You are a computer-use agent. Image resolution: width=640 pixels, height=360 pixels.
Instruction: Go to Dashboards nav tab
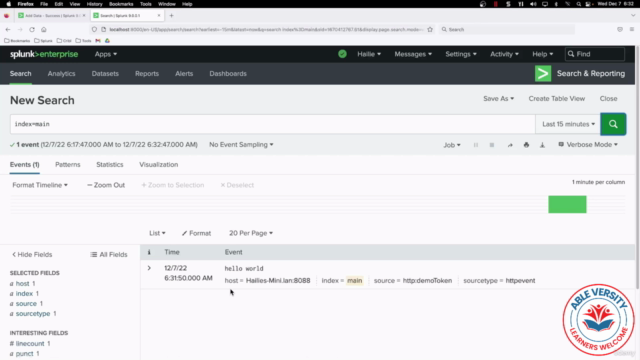click(x=228, y=73)
